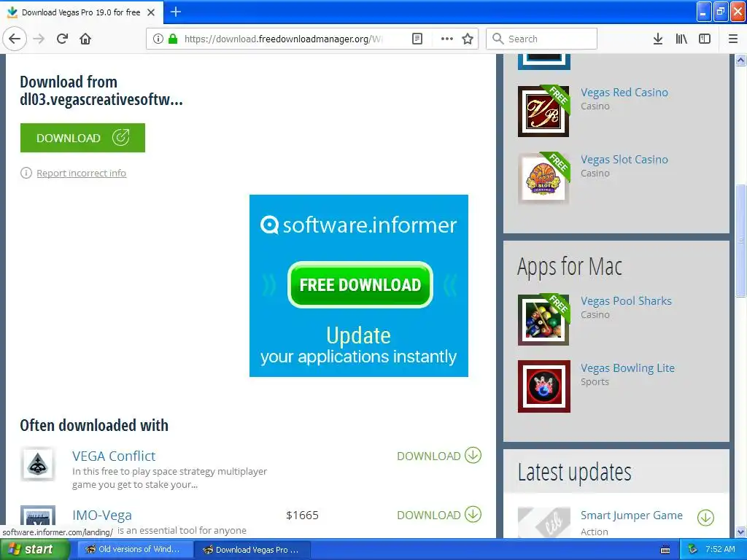Switch to Download Vegas Pro taskbar window
Viewport: 747px width, 560px height.
coord(252,549)
